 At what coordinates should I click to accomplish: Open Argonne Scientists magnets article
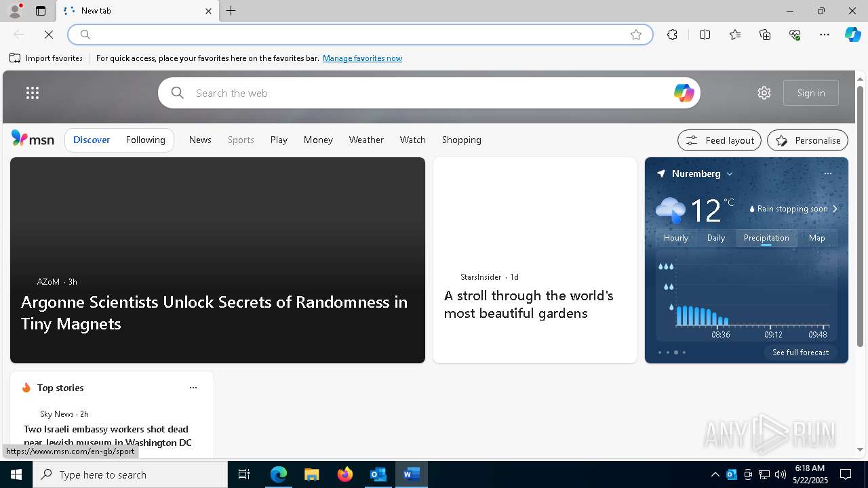point(214,312)
